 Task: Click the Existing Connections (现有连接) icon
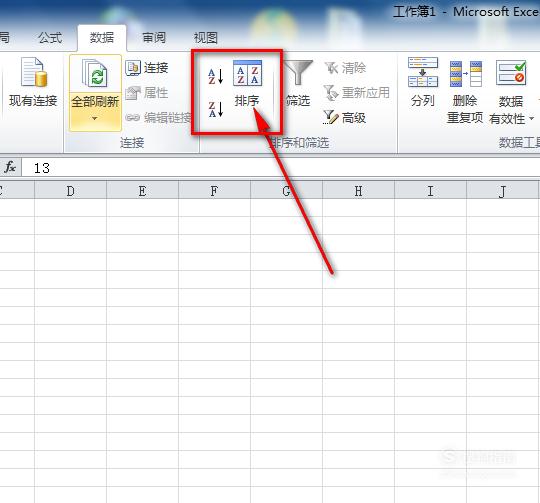click(34, 72)
